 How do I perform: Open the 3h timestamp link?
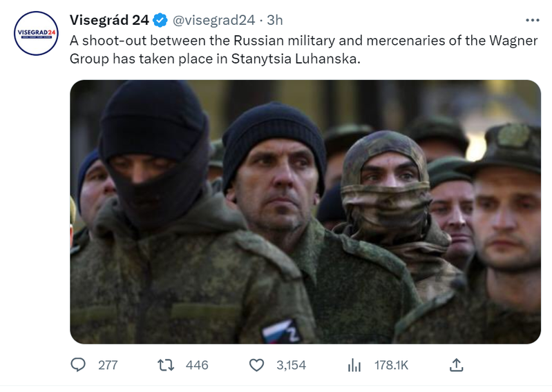pos(274,21)
